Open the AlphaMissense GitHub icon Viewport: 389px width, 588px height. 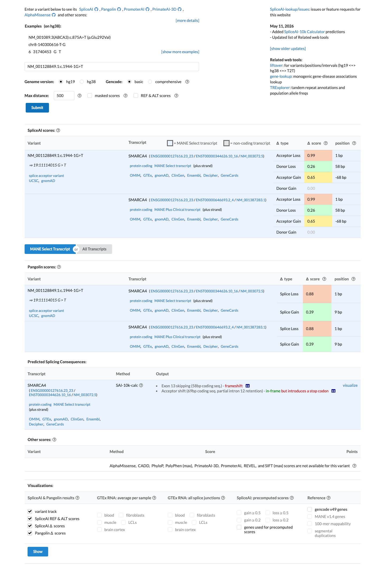point(54,15)
